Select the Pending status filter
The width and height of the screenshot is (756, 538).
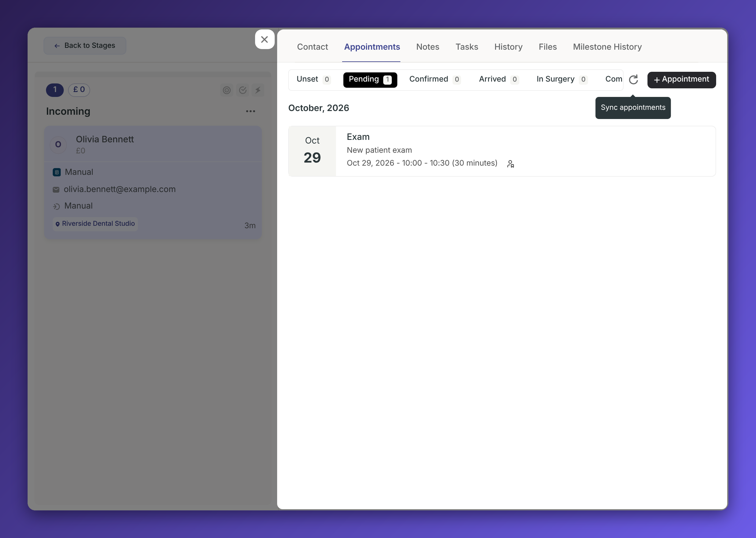[x=370, y=79]
